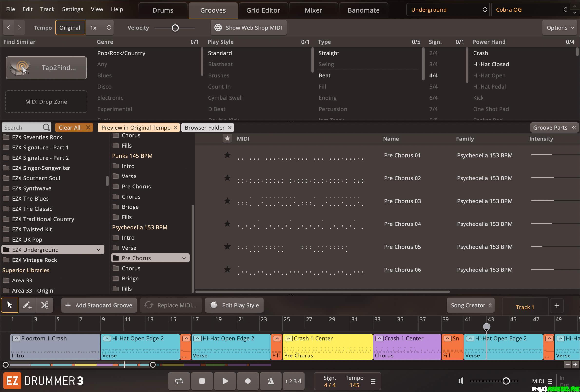This screenshot has height=392, width=580.
Task: Switch to the Drums tab
Action: [163, 10]
